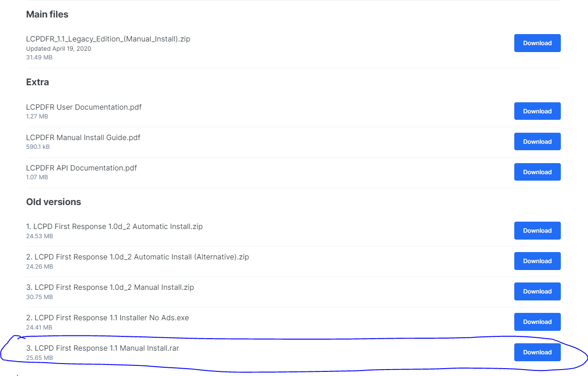Click the LCPDFR Manual Install Guide.pdf title

(83, 137)
